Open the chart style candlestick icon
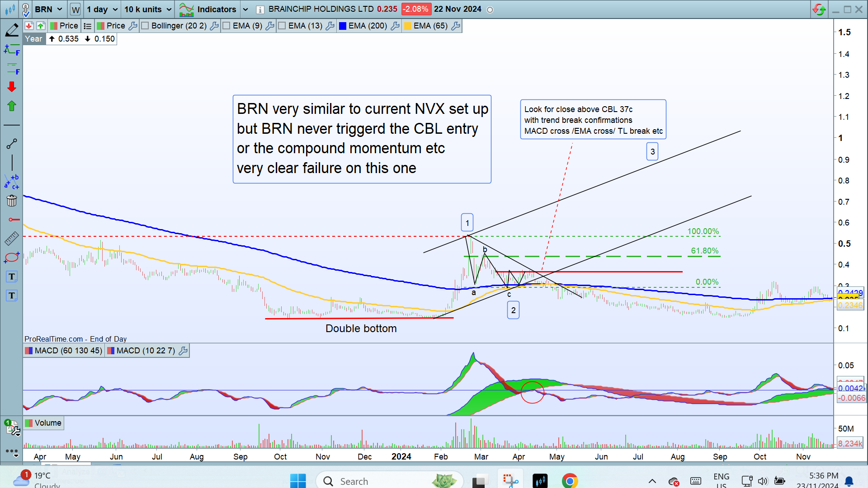The image size is (868, 488). coord(10,9)
